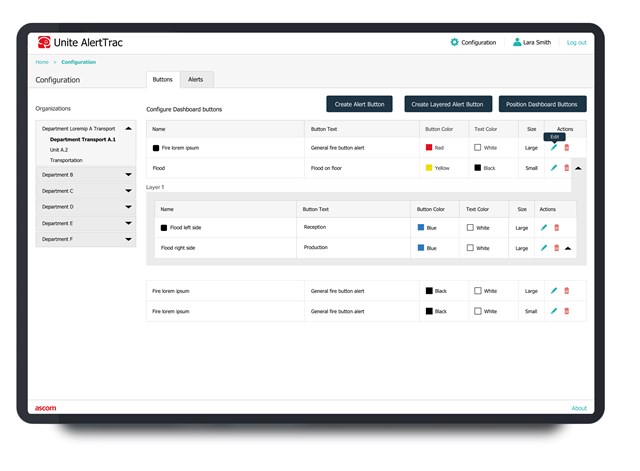Image resolution: width=640 pixels, height=471 pixels.
Task: Click Position Dashboard Buttons
Action: 542,104
